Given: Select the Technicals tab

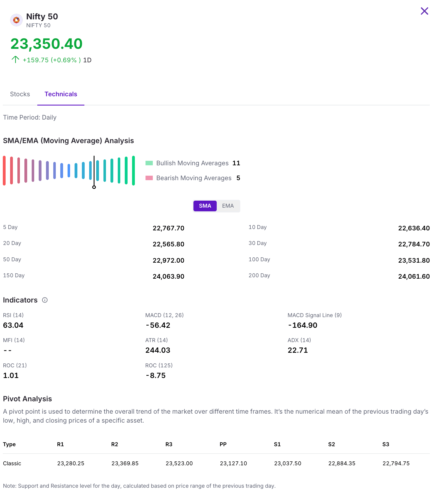Looking at the screenshot, I should 61,94.
